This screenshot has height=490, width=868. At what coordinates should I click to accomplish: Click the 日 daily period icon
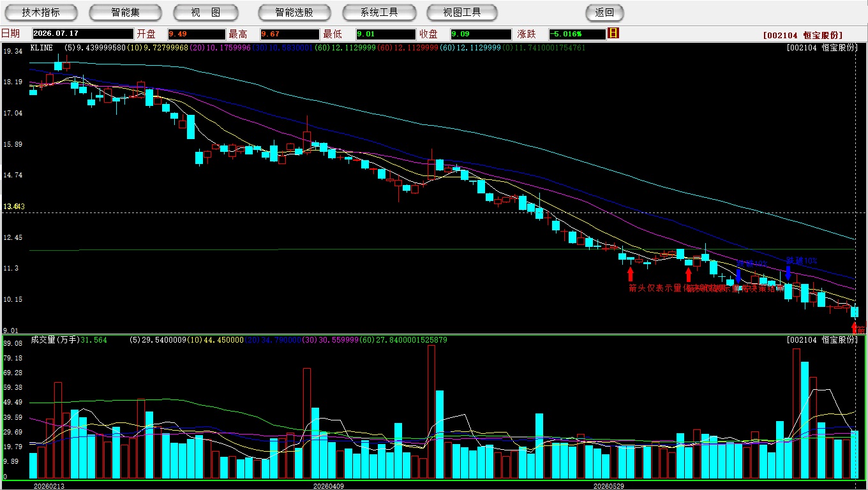click(613, 33)
